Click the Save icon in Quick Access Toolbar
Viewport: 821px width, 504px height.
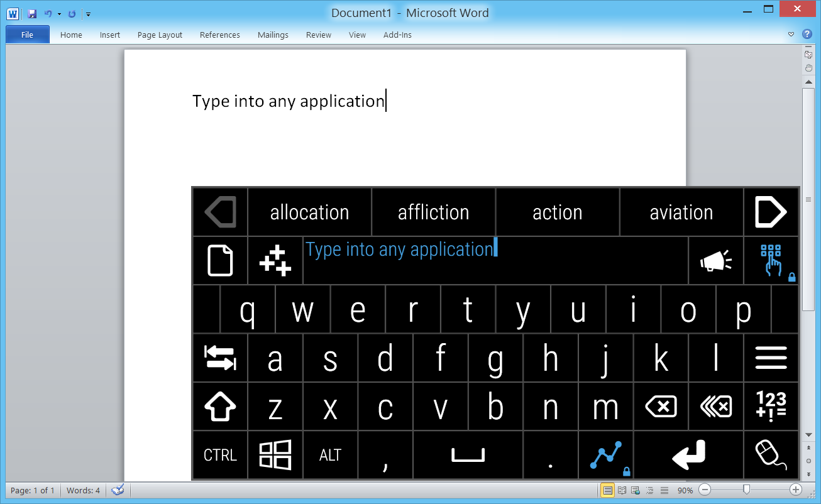tap(32, 13)
